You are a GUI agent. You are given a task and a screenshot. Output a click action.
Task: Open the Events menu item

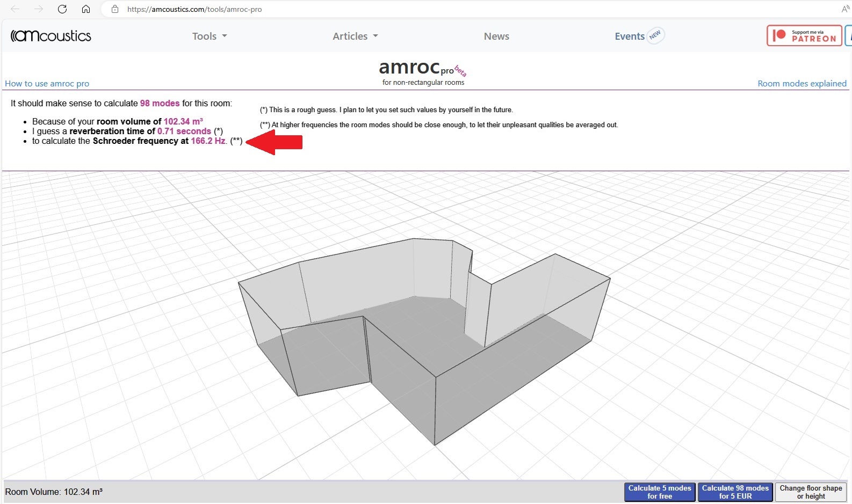pos(630,36)
